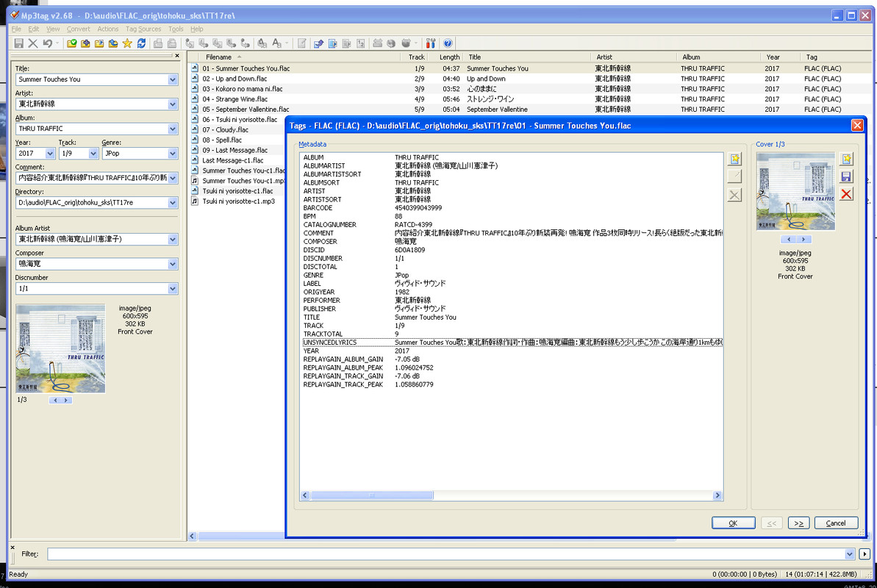This screenshot has height=588, width=877.
Task: Click the Save cover floppy disk icon
Action: (847, 177)
